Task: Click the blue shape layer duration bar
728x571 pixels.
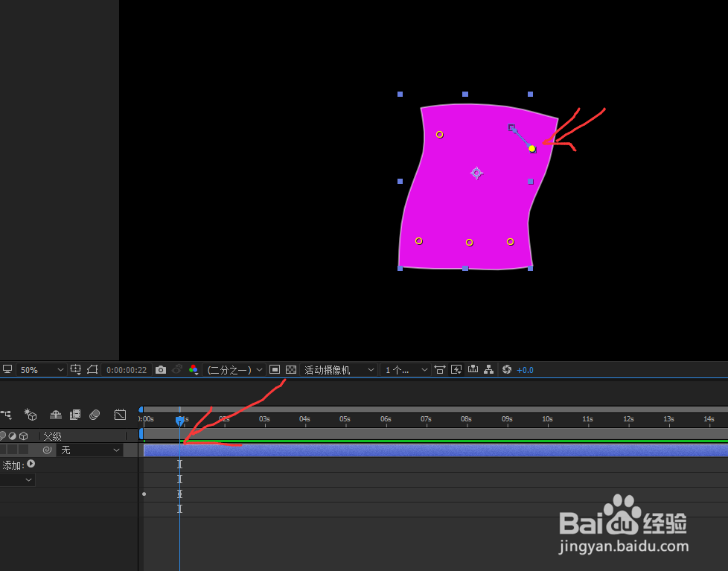Action: pos(435,450)
